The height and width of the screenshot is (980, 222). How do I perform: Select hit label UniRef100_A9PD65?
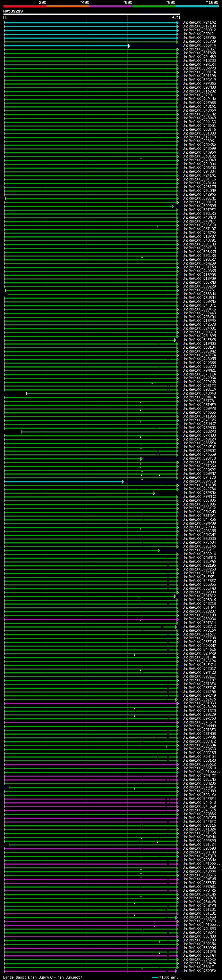(199, 84)
